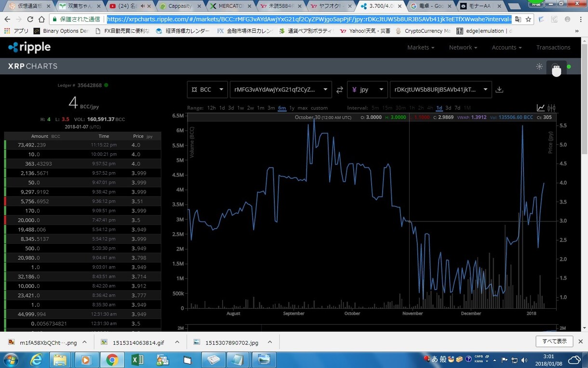Click the Ripple logo in header
588x368 pixels.
(x=29, y=47)
